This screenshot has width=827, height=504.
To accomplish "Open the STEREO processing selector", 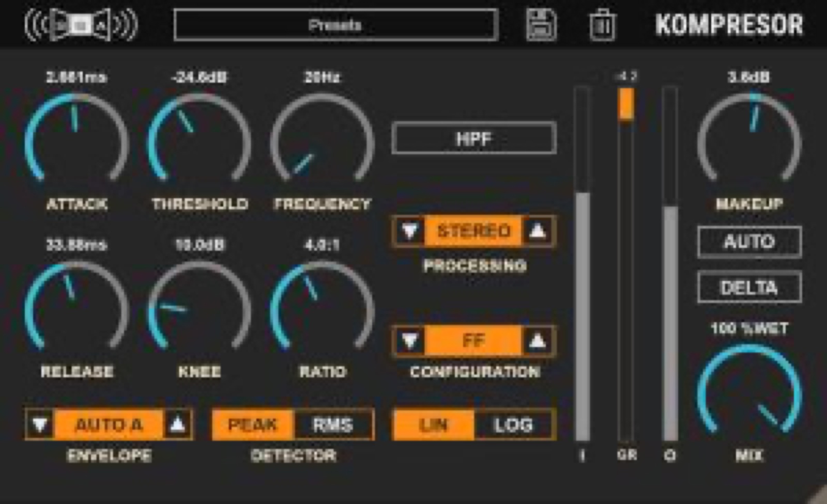I will (x=473, y=231).
